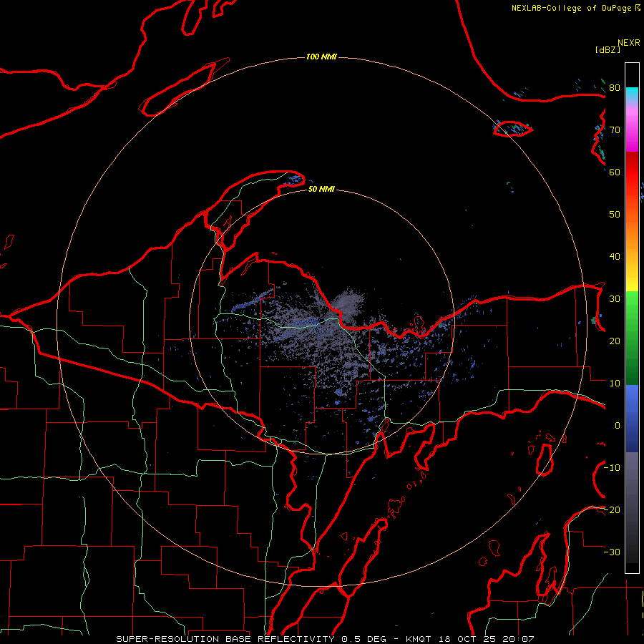Click the KMQT station identifier in caption

[419, 639]
